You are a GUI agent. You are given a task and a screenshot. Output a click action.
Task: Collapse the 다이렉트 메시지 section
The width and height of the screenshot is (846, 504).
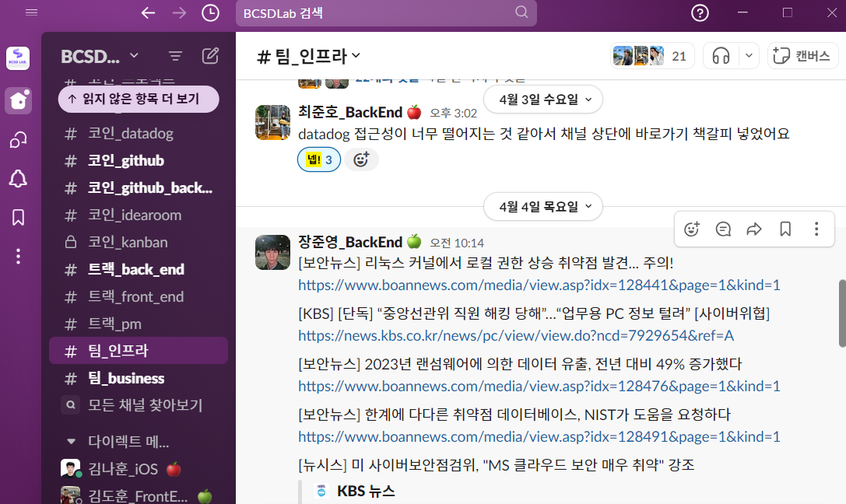click(72, 442)
